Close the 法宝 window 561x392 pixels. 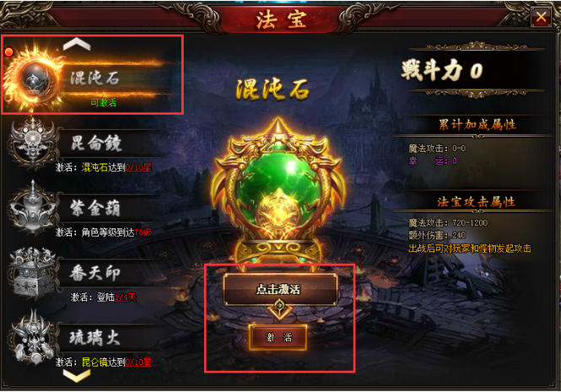click(541, 17)
